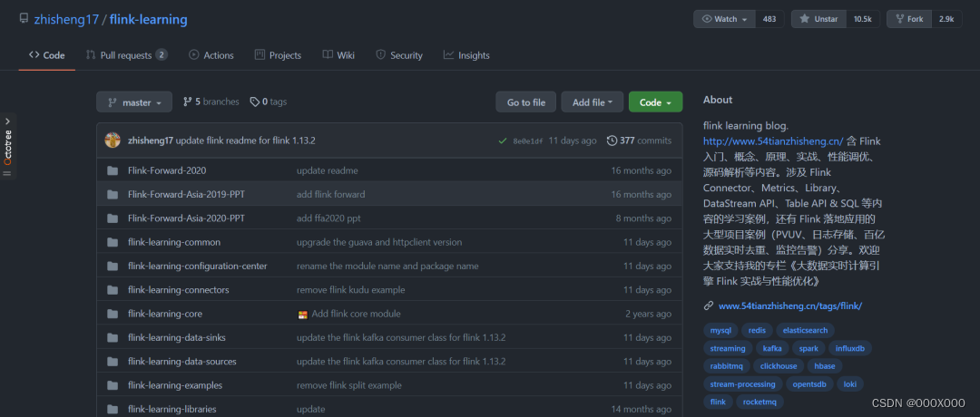Open the flink-learning-connectors folder

pos(178,290)
